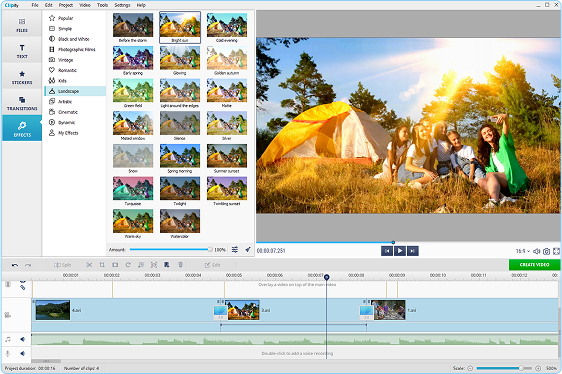Apply the Golden autumn effect
This screenshot has width=562, height=374.
[x=227, y=60]
